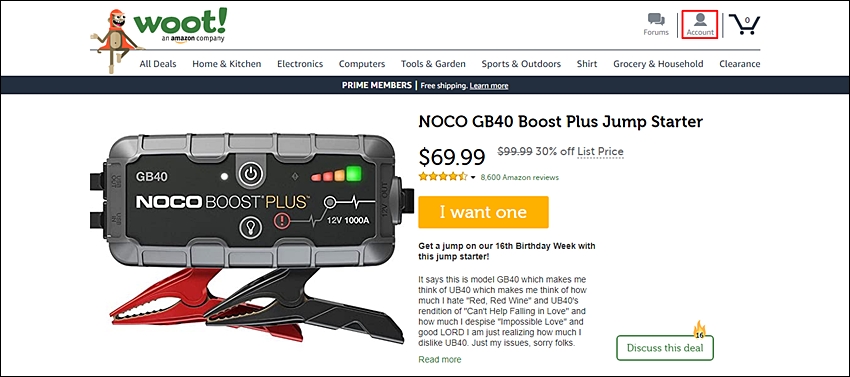The image size is (850, 377).
Task: View the shopping cart icon
Action: coord(745,24)
